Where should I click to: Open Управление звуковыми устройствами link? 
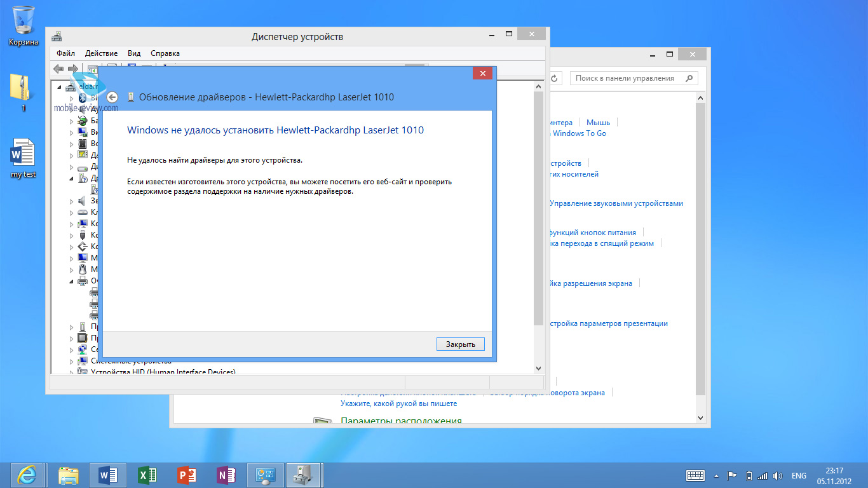[x=616, y=203]
